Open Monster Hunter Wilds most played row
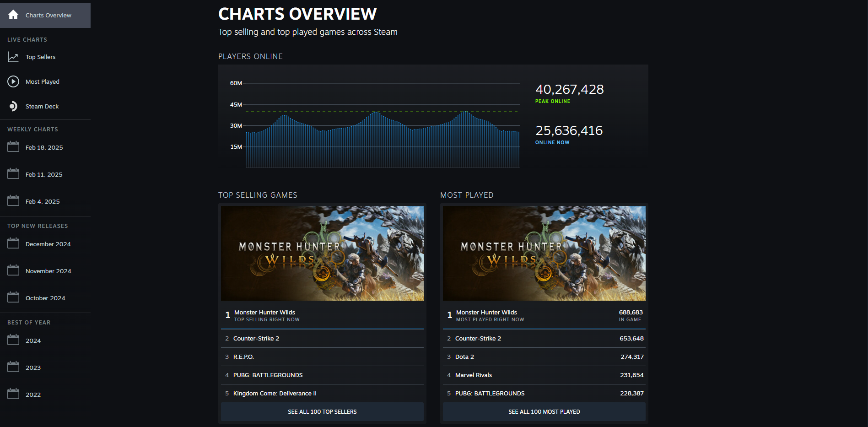The width and height of the screenshot is (868, 427). 544,315
